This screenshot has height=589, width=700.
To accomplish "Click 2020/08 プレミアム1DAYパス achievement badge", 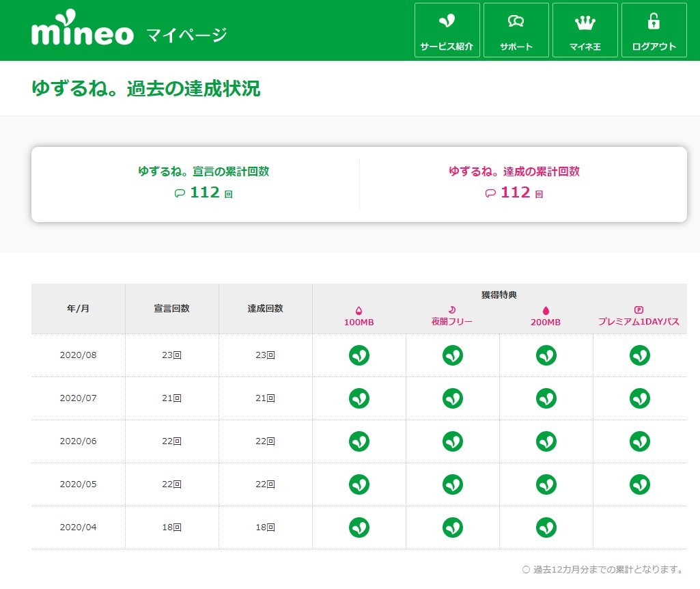I will pyautogui.click(x=639, y=355).
